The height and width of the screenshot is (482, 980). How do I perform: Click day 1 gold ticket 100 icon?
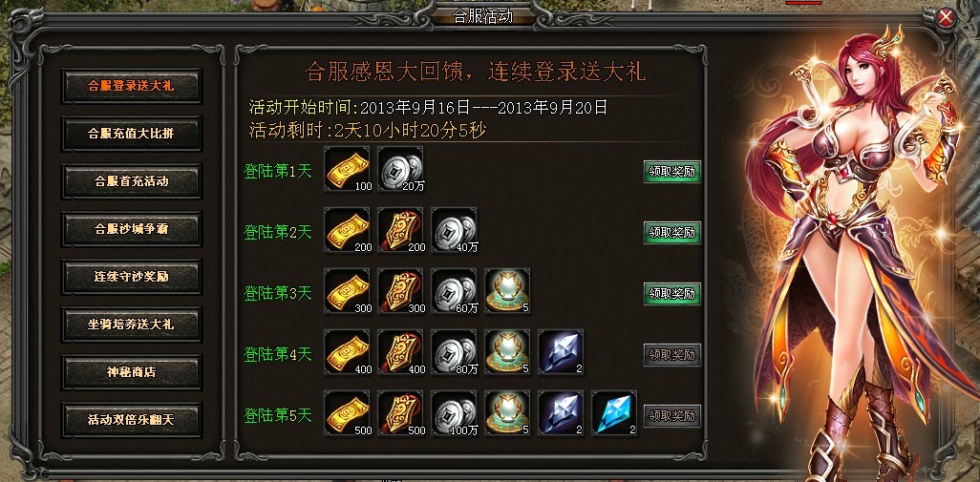[347, 169]
